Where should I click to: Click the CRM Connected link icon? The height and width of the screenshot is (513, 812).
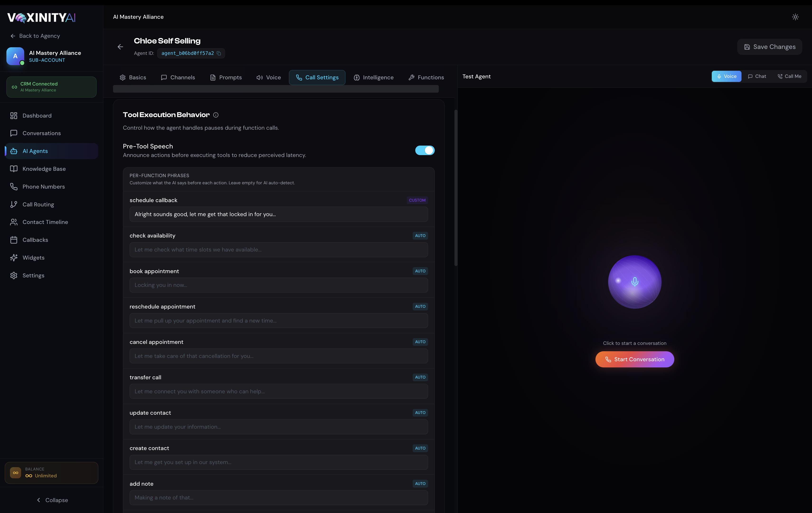(x=14, y=87)
